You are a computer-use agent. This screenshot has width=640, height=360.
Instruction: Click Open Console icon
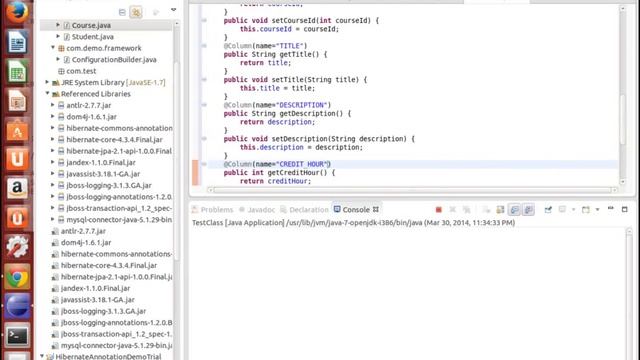click(586, 209)
